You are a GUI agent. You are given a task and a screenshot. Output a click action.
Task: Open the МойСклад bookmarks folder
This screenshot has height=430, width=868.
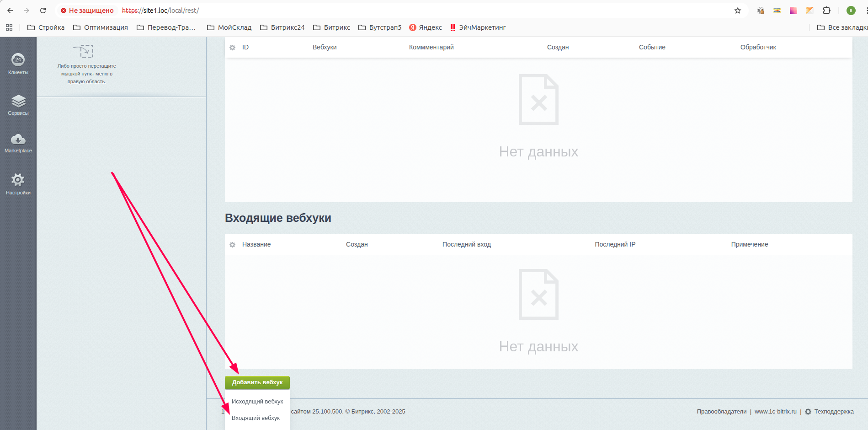pyautogui.click(x=229, y=27)
